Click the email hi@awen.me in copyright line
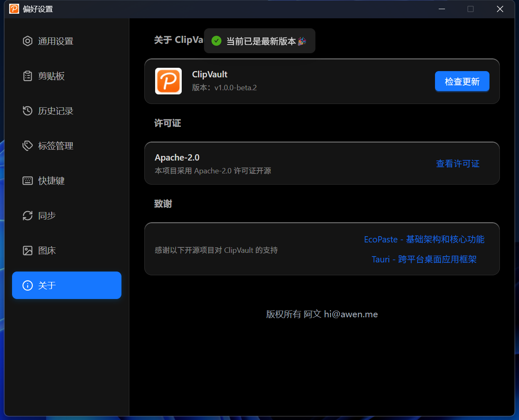 [351, 314]
